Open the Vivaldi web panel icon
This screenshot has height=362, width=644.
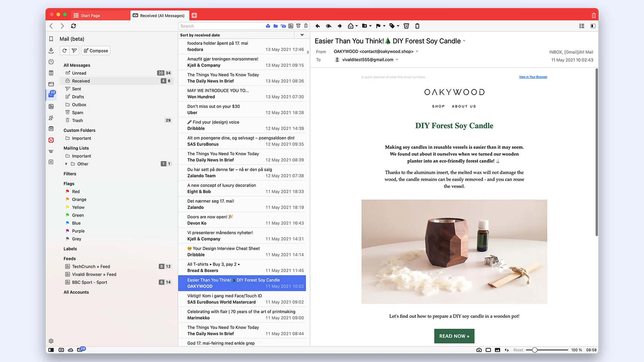[x=51, y=140]
